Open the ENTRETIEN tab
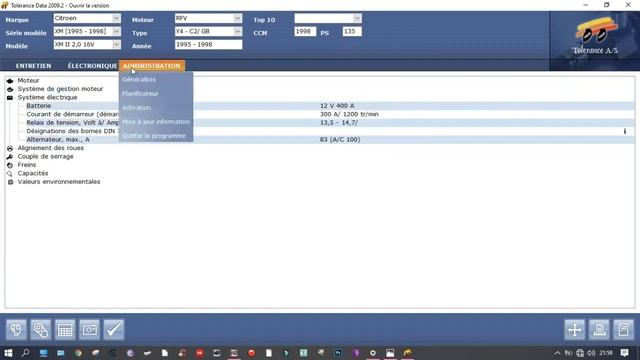 point(33,66)
